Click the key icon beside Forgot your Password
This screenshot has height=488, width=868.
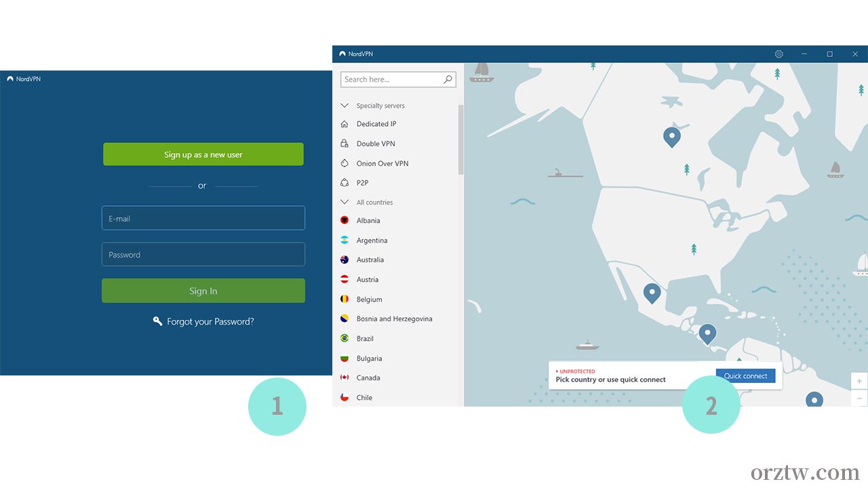pos(157,321)
